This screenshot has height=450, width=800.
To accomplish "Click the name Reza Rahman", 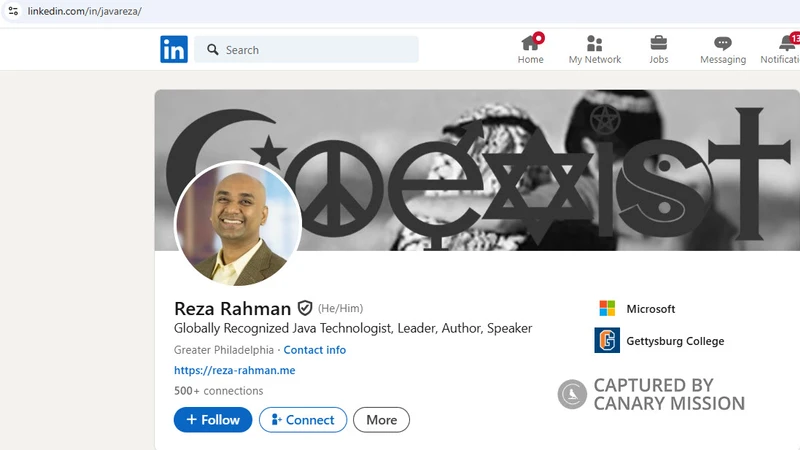I will pos(233,309).
